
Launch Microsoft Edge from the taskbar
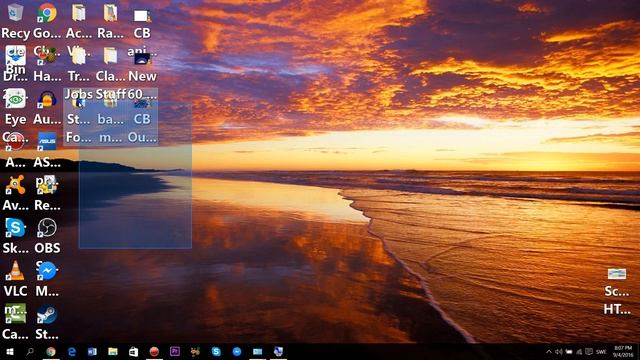click(72, 351)
